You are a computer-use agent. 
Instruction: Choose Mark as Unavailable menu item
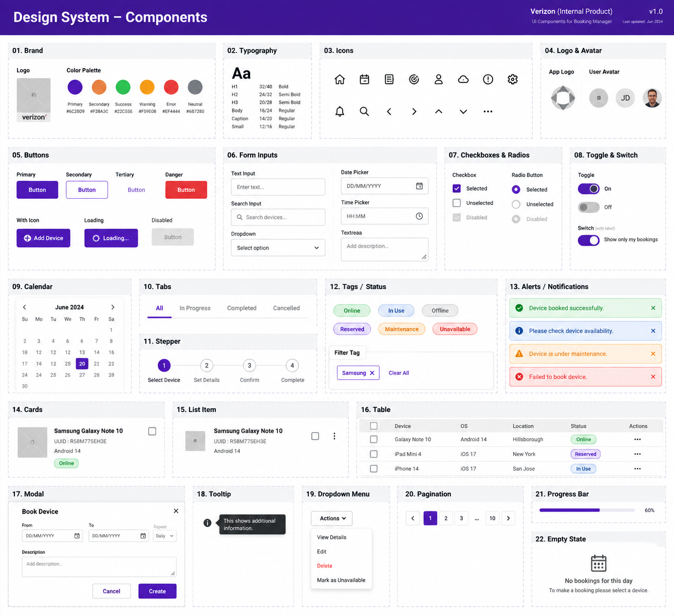(x=341, y=581)
